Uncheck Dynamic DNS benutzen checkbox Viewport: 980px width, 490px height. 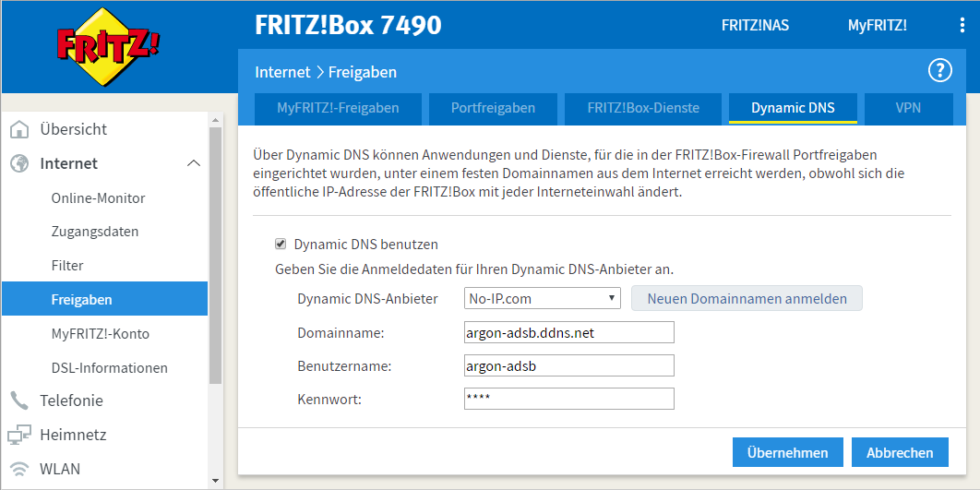281,244
